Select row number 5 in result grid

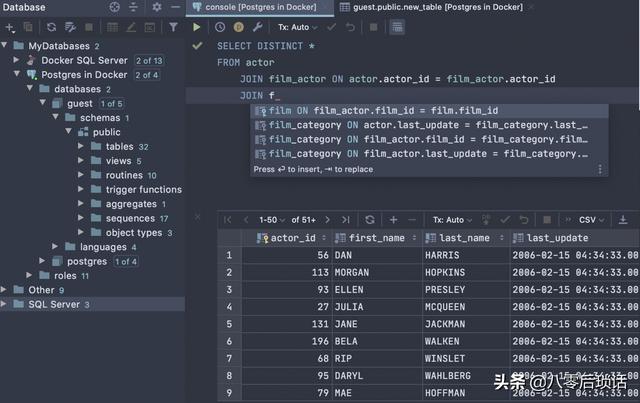point(229,324)
